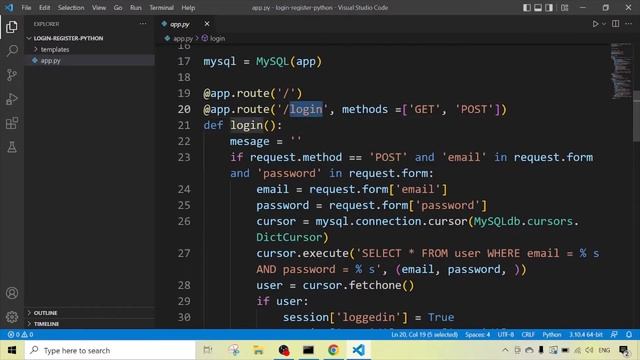
Task: Select the app.py editor tab
Action: [x=180, y=24]
